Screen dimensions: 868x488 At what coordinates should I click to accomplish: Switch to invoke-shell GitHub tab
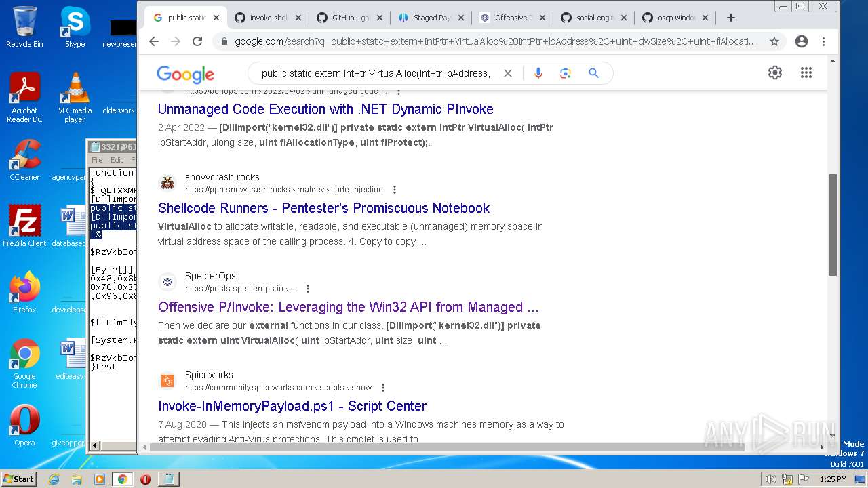click(267, 18)
